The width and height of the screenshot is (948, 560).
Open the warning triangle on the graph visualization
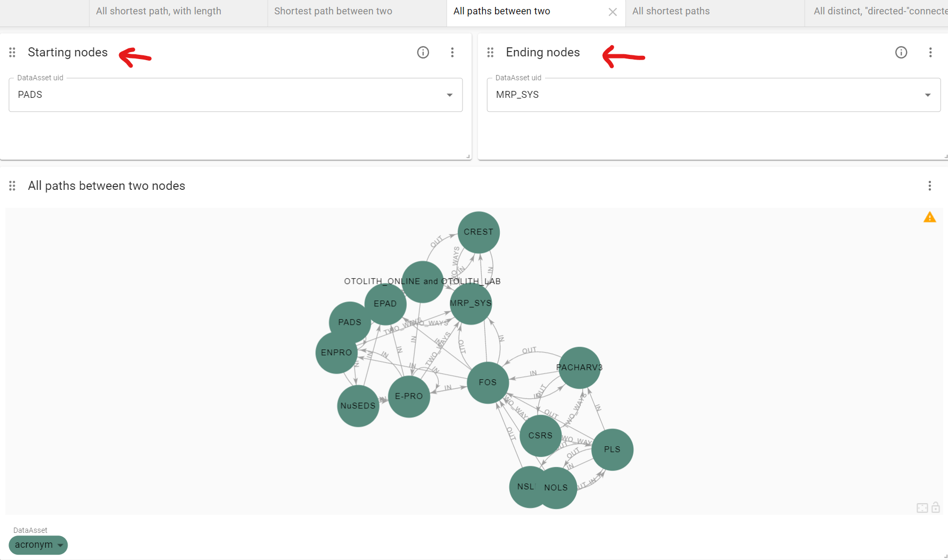pyautogui.click(x=930, y=216)
